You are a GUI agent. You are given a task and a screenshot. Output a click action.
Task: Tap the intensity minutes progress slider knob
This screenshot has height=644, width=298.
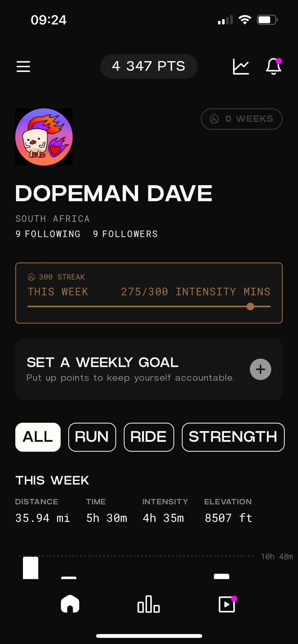click(x=250, y=307)
